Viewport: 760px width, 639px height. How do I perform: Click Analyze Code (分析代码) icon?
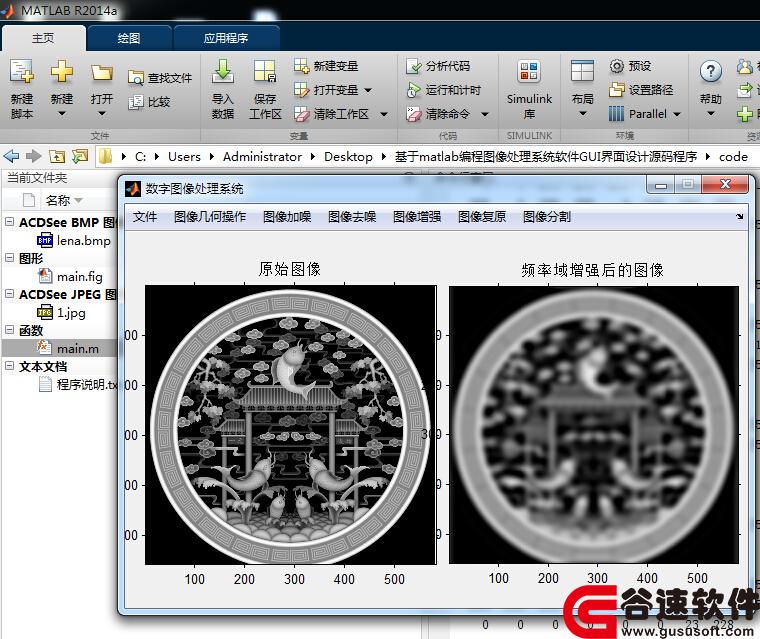click(x=413, y=66)
